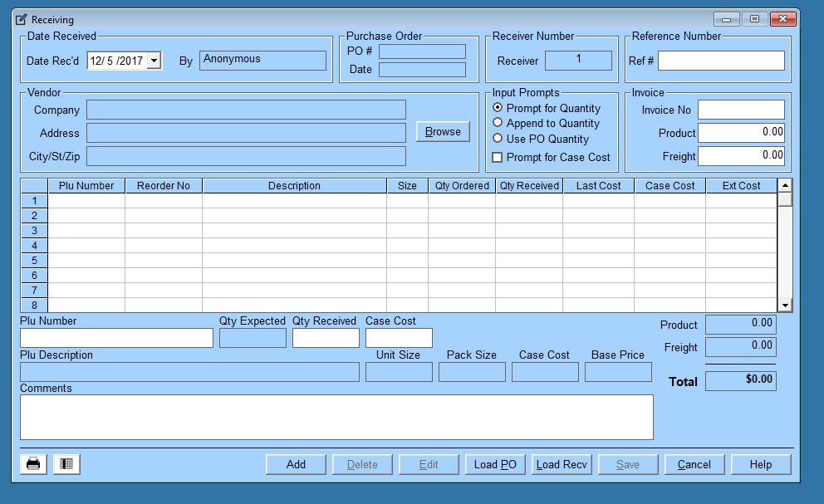824x504 pixels.
Task: Open the Date Rec'd dropdown arrow
Action: (x=154, y=61)
